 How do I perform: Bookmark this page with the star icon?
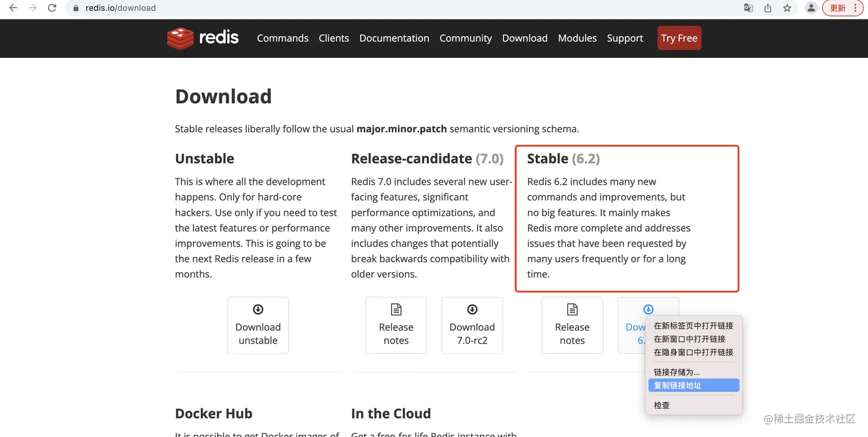(x=787, y=8)
